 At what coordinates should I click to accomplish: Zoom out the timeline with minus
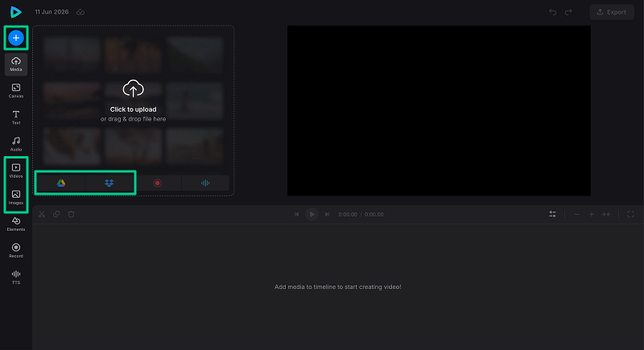(576, 214)
